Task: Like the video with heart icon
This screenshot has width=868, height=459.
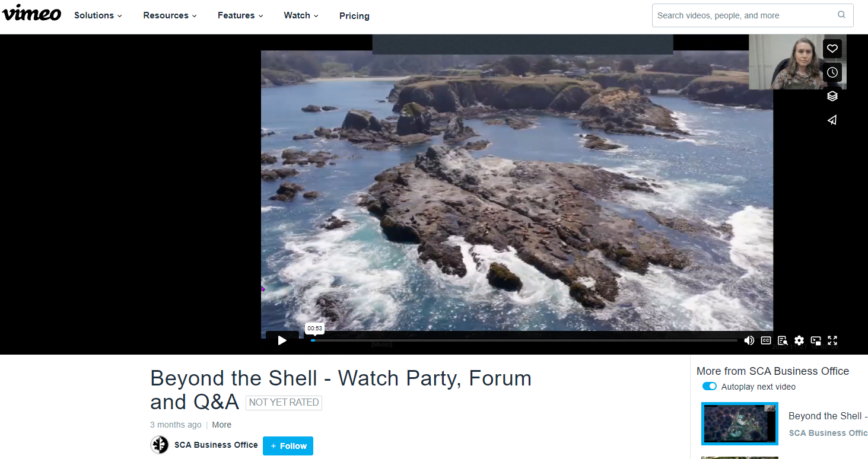Action: (832, 49)
